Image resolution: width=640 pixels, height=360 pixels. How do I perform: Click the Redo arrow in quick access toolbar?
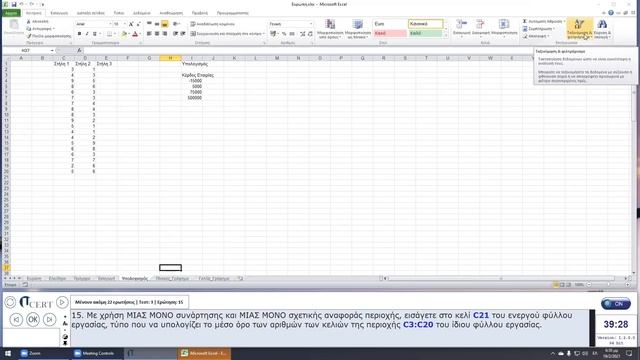(x=31, y=4)
